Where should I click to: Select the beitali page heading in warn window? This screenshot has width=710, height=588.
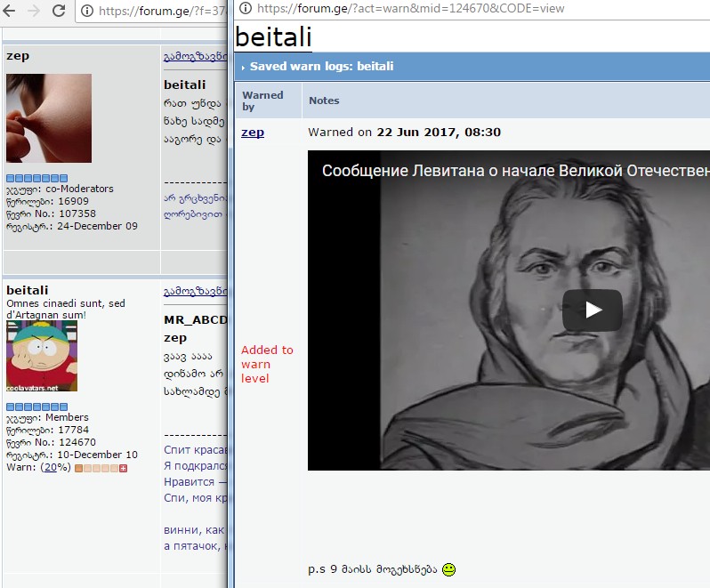pyautogui.click(x=273, y=36)
